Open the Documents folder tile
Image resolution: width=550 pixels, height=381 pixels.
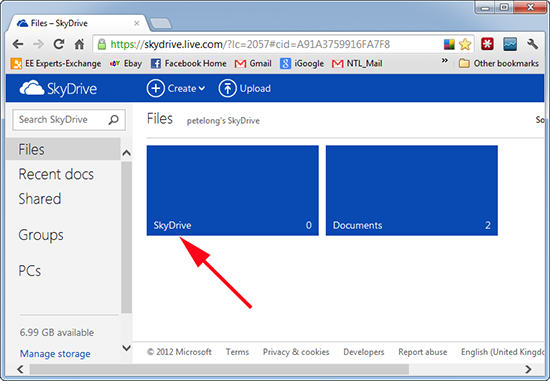coord(412,190)
